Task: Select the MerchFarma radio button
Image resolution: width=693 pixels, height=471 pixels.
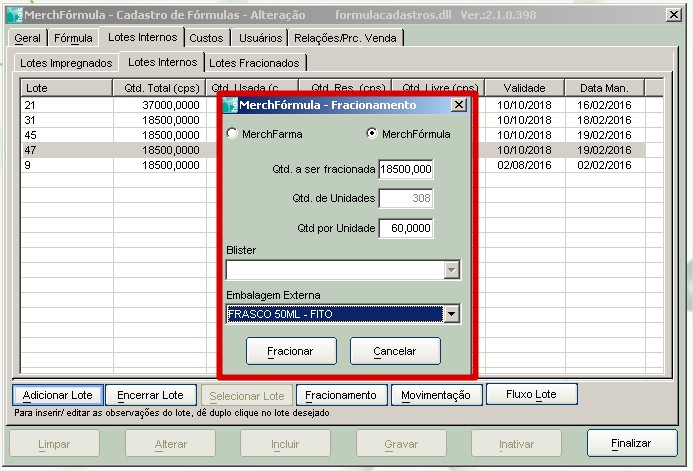Action: pyautogui.click(x=232, y=133)
